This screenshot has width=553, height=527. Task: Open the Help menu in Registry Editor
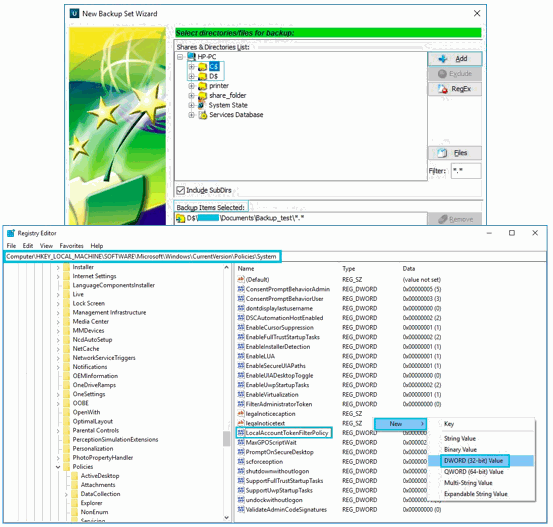97,246
